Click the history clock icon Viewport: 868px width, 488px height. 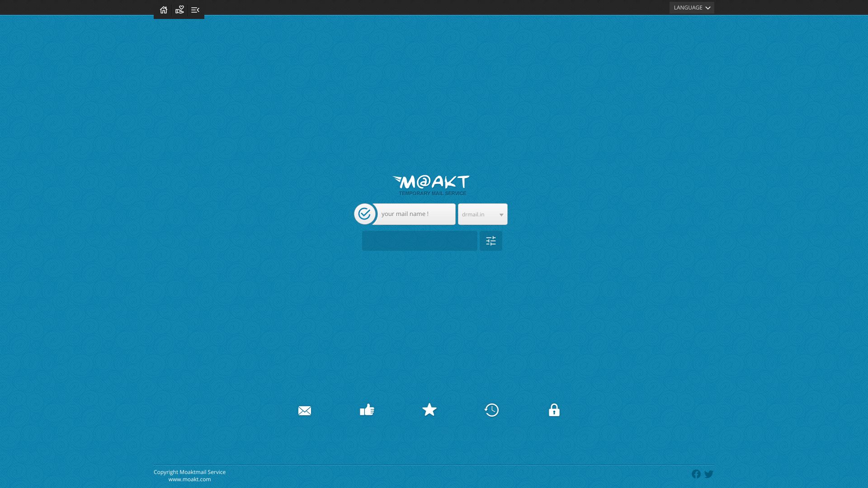pos(491,410)
